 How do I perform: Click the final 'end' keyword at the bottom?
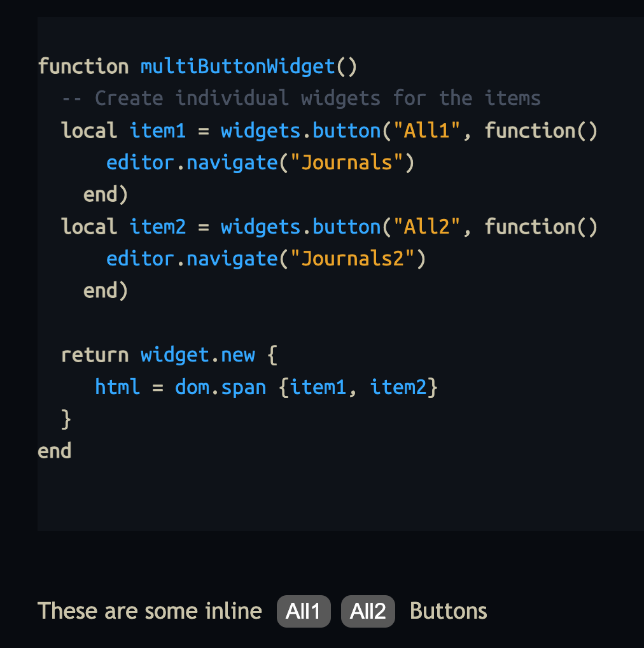tap(54, 451)
